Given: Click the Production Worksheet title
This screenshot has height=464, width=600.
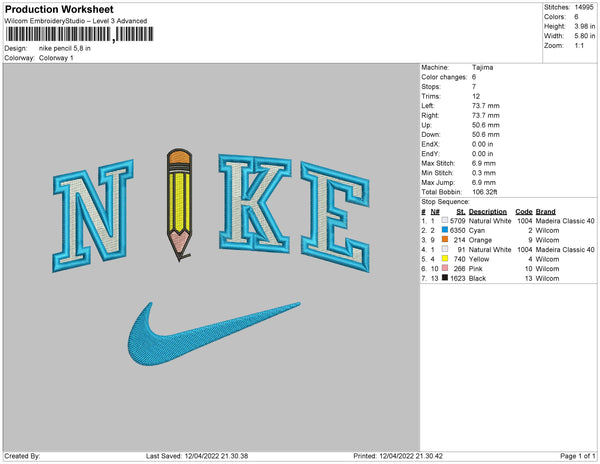Looking at the screenshot, I should click(x=59, y=9).
